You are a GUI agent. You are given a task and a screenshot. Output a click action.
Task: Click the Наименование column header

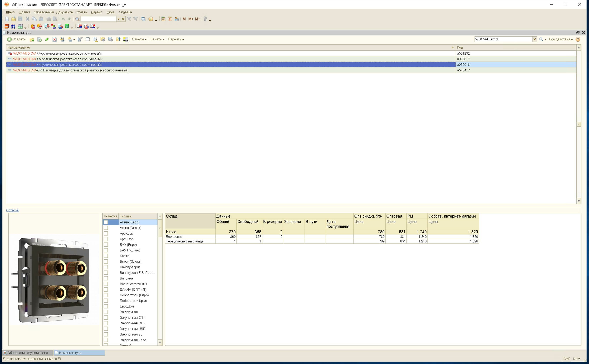point(231,48)
